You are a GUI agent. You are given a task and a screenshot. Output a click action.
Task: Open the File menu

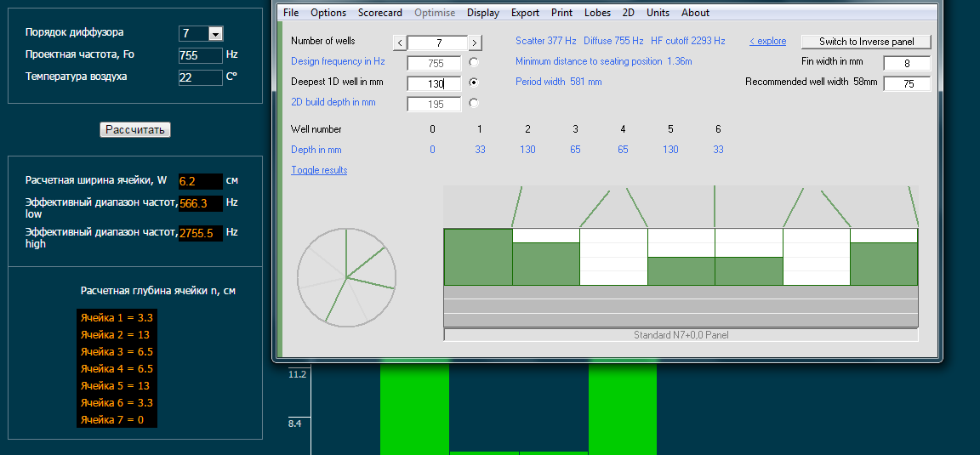click(291, 13)
